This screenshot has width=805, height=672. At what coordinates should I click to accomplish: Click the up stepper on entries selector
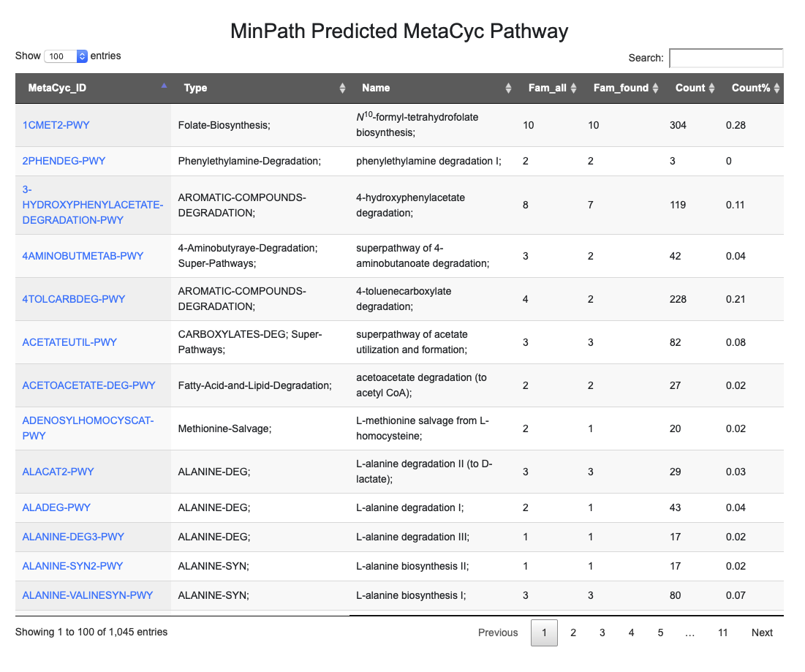coord(81,53)
